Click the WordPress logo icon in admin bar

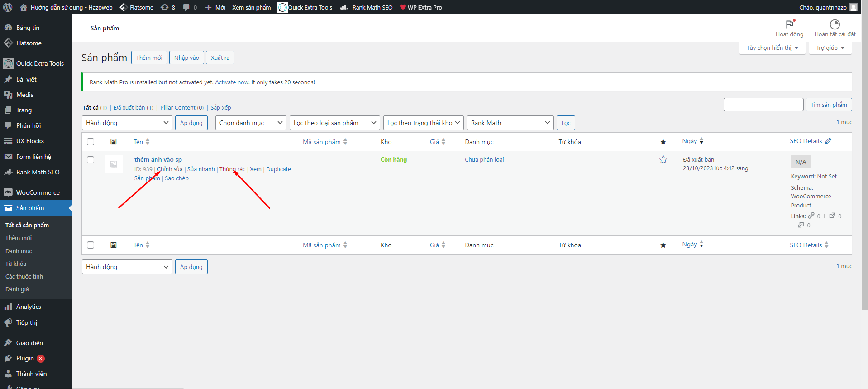[x=8, y=7]
